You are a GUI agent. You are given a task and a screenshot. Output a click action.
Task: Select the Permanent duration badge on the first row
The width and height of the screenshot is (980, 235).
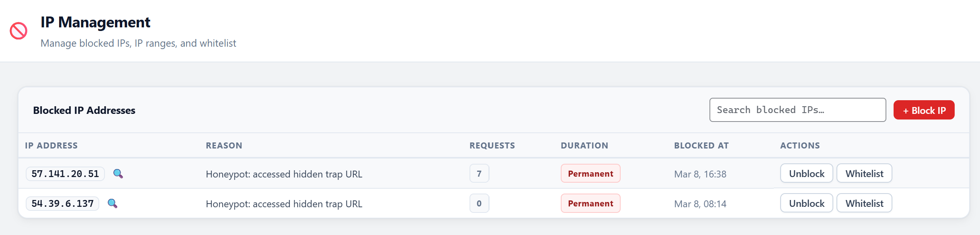[x=590, y=173]
